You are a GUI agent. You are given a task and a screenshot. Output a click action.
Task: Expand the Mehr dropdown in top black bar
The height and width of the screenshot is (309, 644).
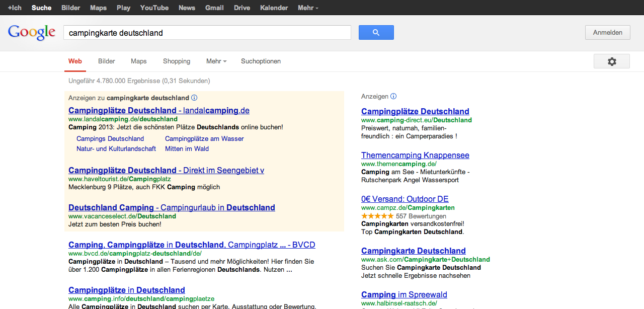pos(307,8)
